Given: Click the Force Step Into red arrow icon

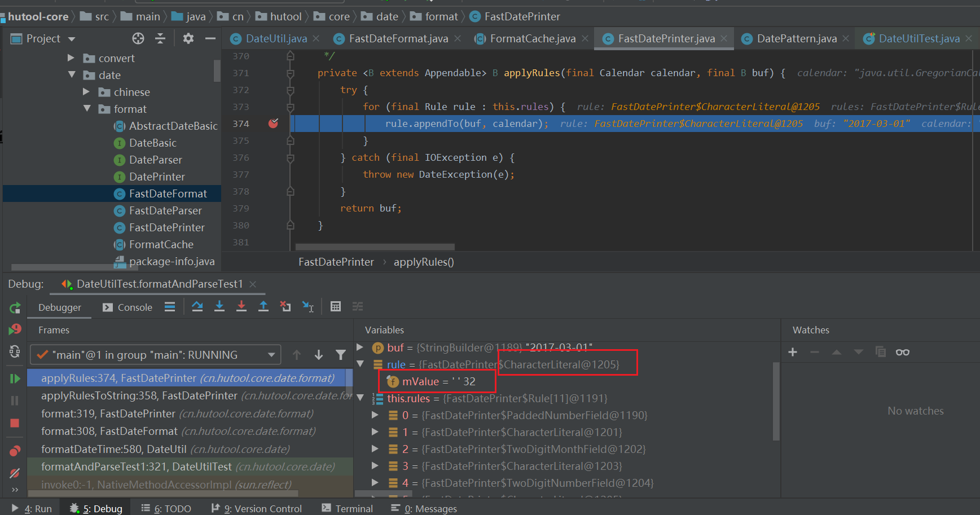Looking at the screenshot, I should pyautogui.click(x=241, y=306).
